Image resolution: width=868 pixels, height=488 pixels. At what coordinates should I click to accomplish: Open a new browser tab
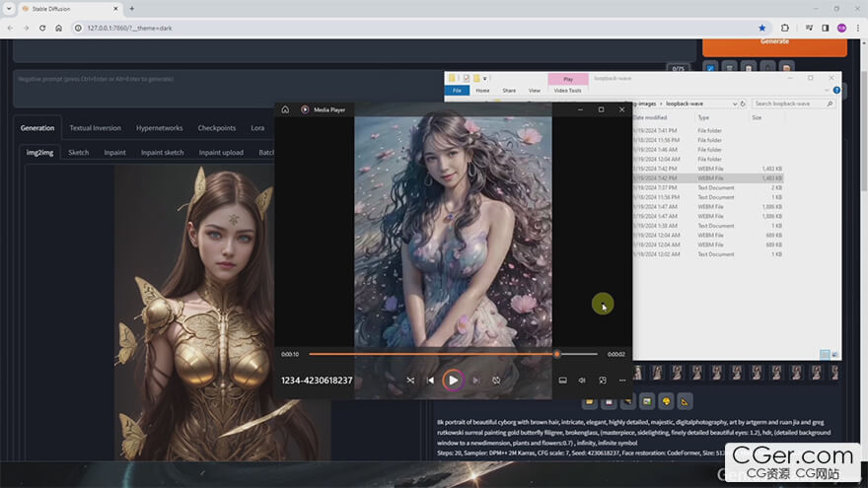coord(132,8)
